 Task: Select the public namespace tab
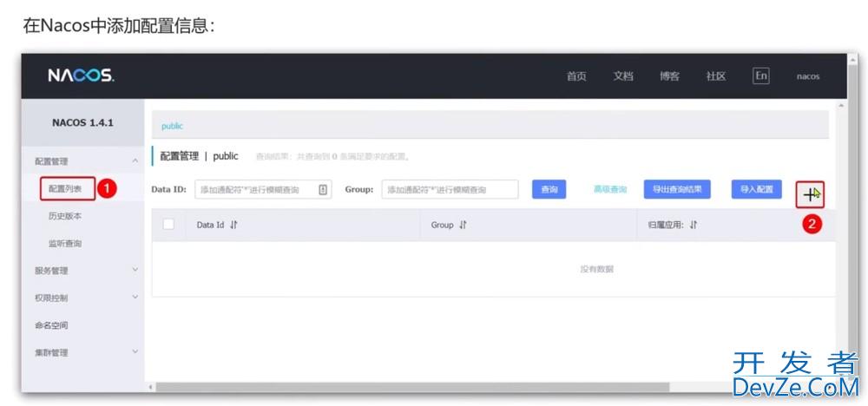pyautogui.click(x=172, y=126)
